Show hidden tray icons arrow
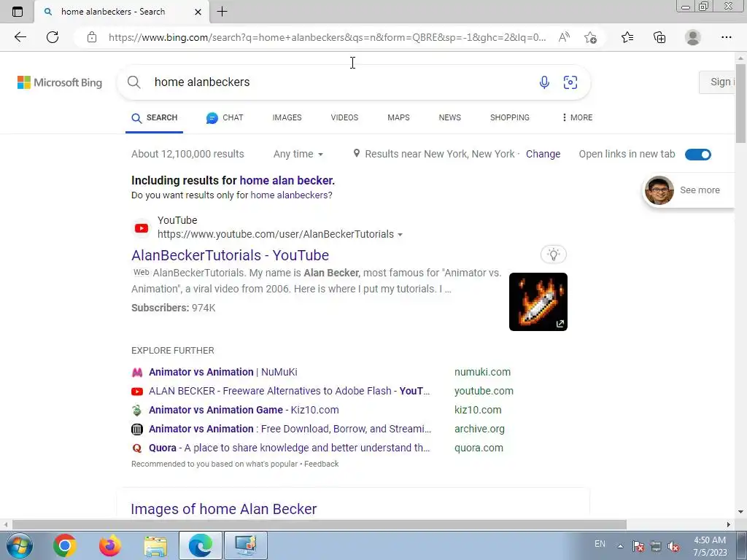Screen dimensions: 747x560 [620, 546]
